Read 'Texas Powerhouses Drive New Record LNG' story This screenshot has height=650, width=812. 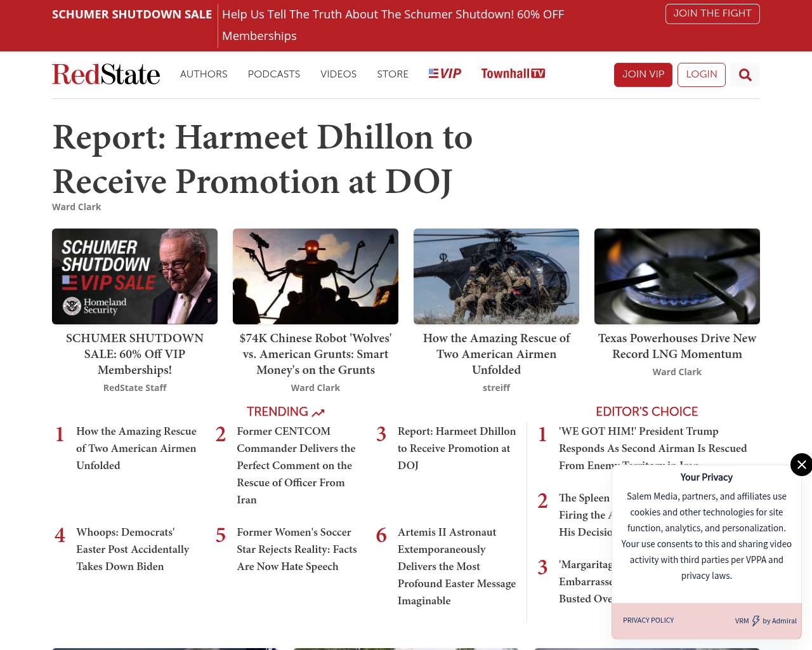tap(677, 346)
